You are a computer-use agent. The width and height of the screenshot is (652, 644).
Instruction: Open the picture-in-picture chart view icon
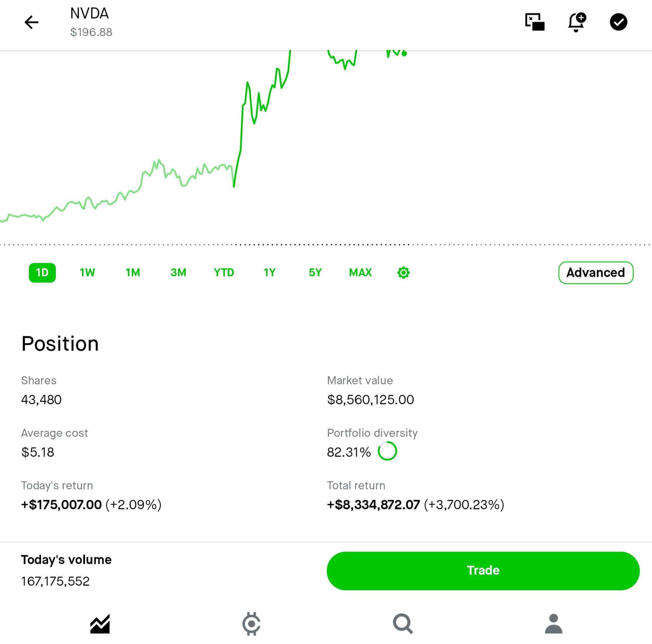coord(534,22)
